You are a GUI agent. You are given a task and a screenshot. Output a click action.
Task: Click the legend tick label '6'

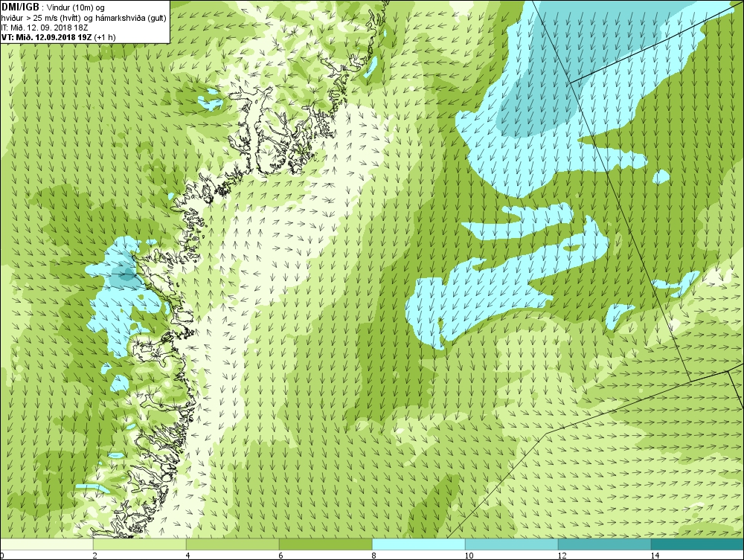pyautogui.click(x=281, y=556)
